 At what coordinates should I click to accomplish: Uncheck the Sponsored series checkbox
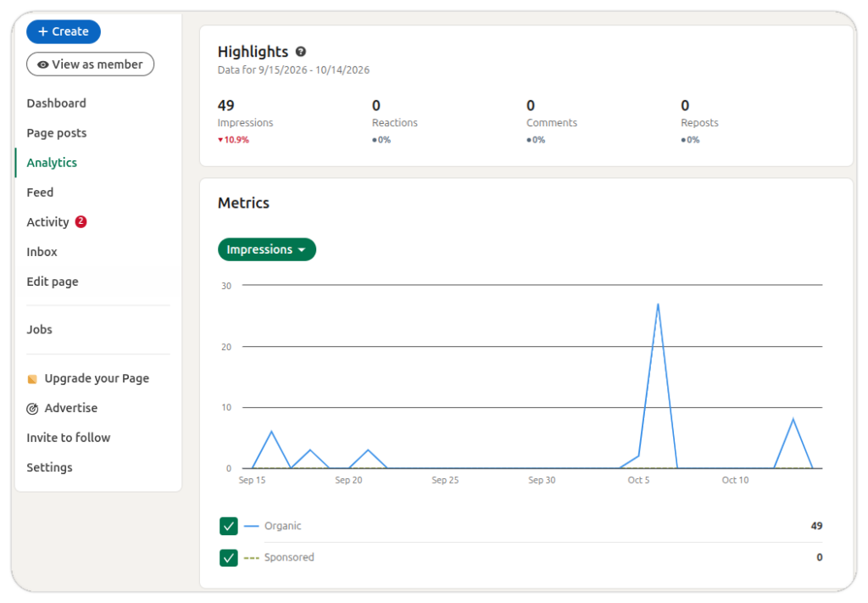click(x=229, y=557)
